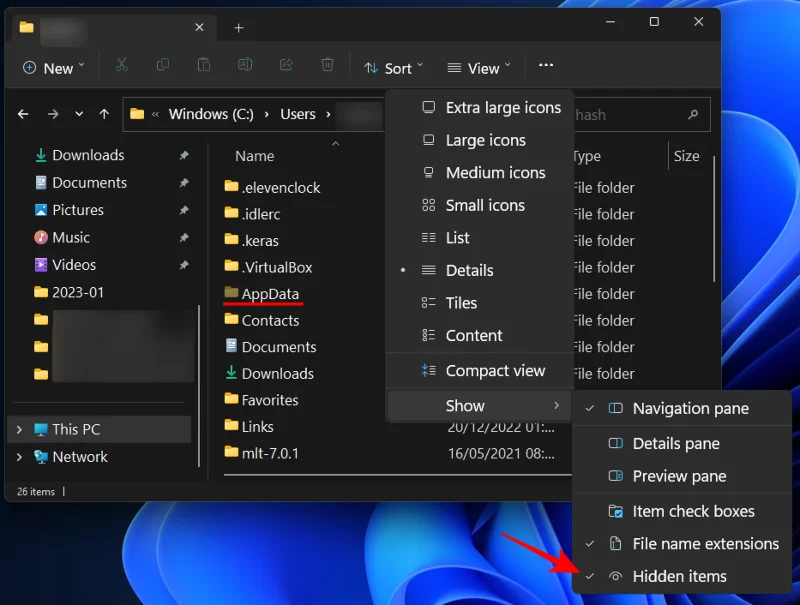The image size is (800, 605).
Task: Choose Tiles view layout
Action: point(480,303)
